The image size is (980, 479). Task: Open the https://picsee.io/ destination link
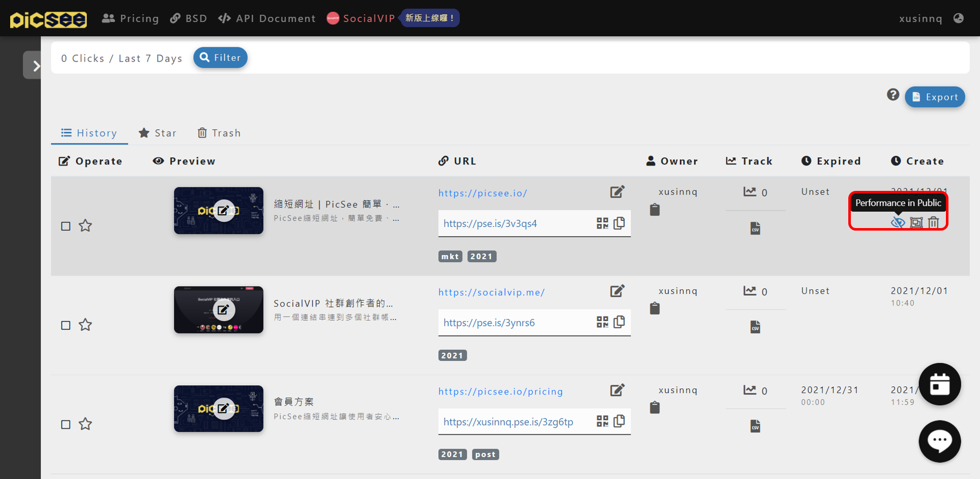click(x=483, y=193)
